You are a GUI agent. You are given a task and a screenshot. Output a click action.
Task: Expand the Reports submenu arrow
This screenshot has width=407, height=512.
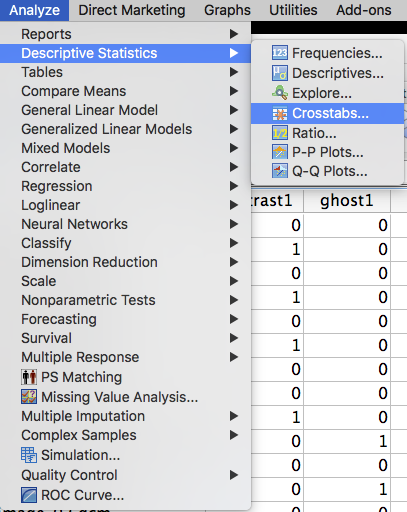coord(234,34)
